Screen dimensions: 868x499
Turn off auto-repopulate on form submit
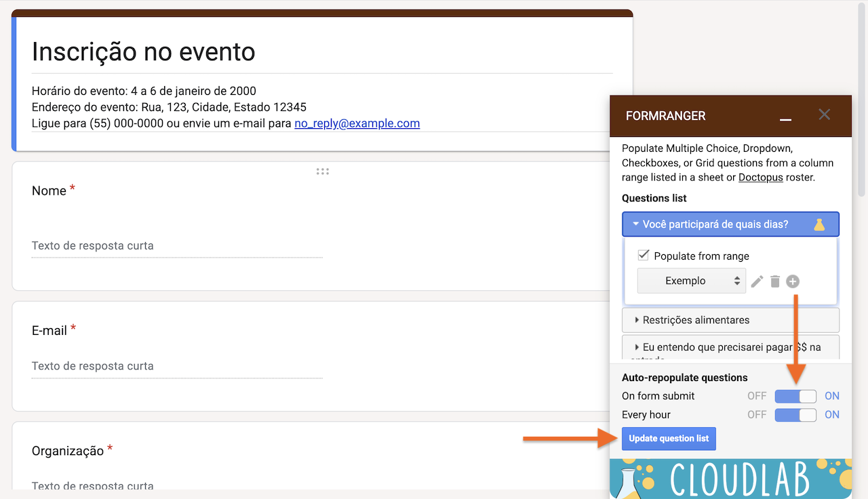tap(795, 396)
